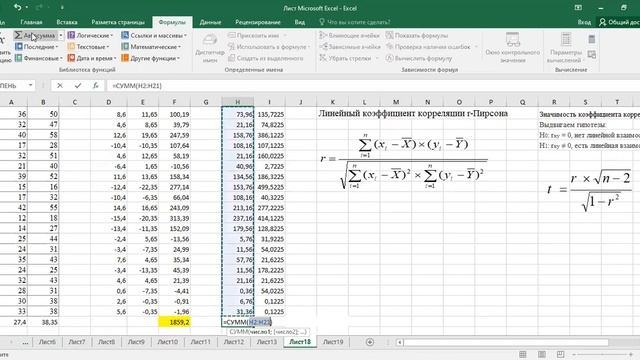Open the Ссылки и массивы functions menu
The image size is (640, 360).
point(154,36)
